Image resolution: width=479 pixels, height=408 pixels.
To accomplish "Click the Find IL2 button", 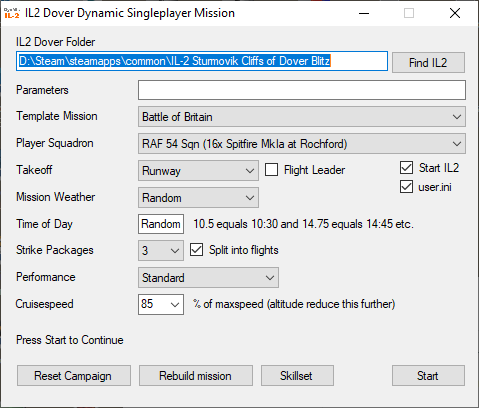I will click(428, 62).
